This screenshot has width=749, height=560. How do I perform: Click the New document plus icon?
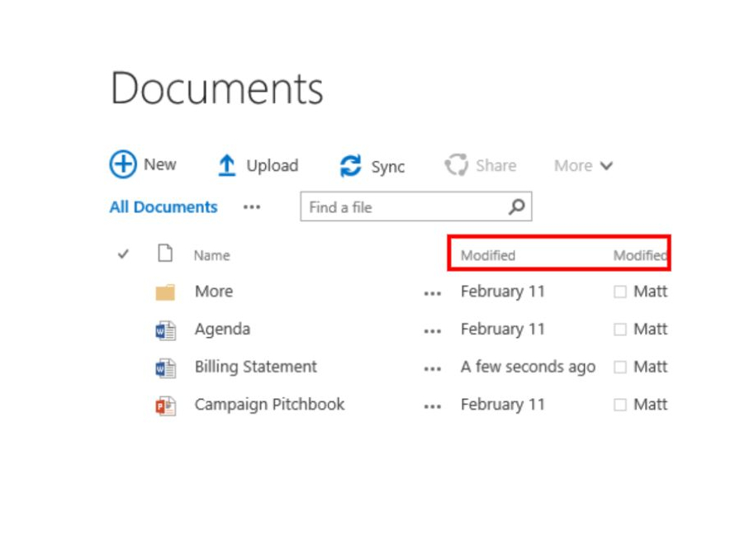pos(123,164)
